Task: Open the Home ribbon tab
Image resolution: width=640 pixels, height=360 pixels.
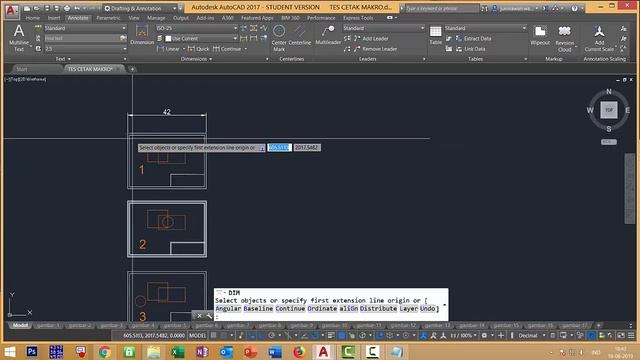Action: (33, 18)
